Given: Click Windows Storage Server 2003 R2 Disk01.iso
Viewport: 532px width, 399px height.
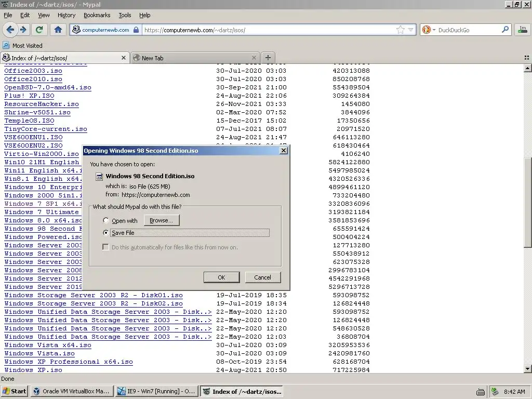Looking at the screenshot, I should (94, 295).
